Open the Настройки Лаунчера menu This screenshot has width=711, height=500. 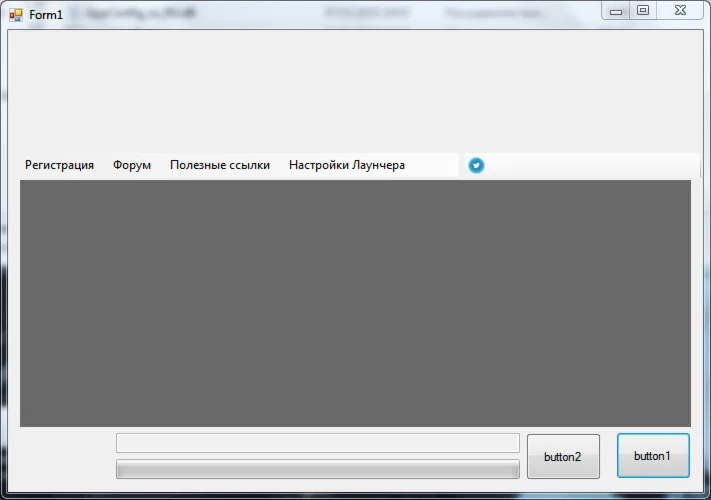pos(347,165)
